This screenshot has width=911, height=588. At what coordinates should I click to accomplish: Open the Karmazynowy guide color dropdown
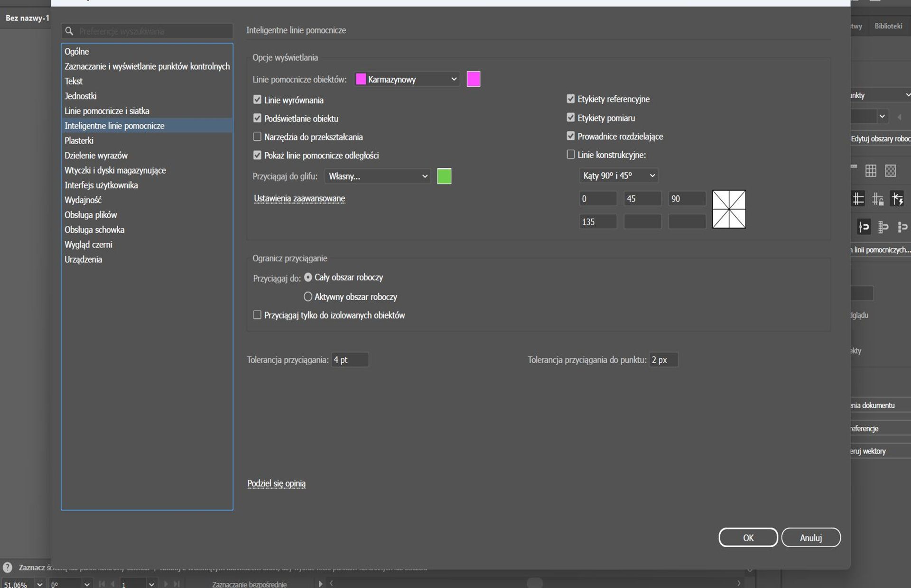coord(407,79)
